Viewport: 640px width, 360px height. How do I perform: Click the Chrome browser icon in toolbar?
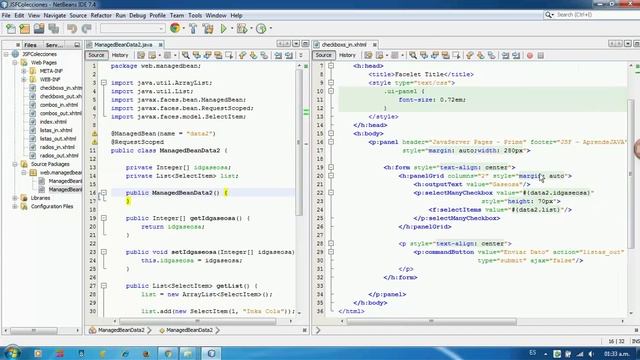coord(175,28)
